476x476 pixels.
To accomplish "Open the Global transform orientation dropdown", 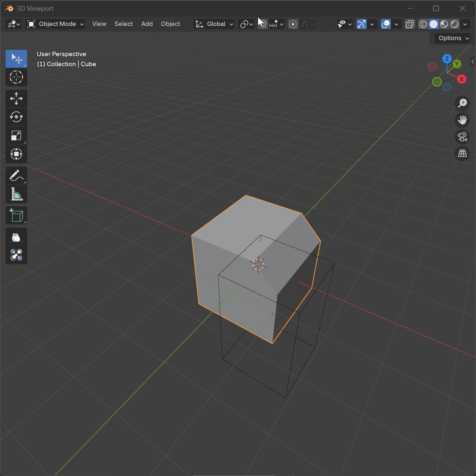I will (213, 24).
